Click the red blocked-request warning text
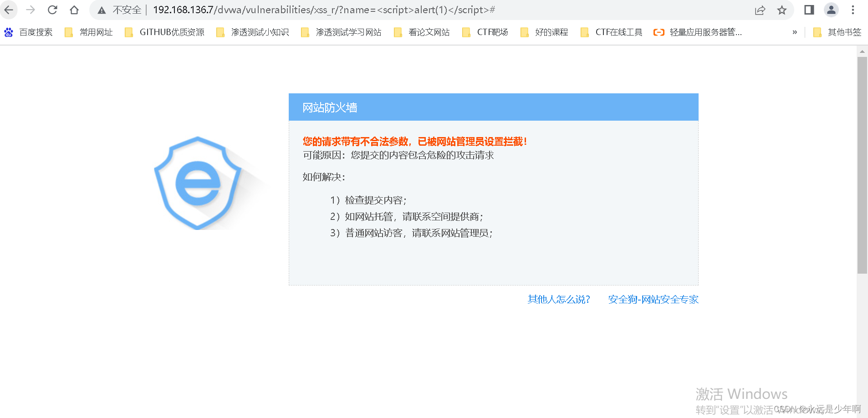This screenshot has height=418, width=868. coord(415,142)
